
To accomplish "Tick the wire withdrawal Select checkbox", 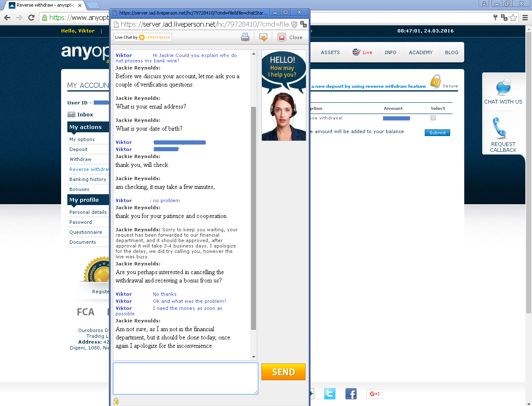I will click(x=433, y=118).
